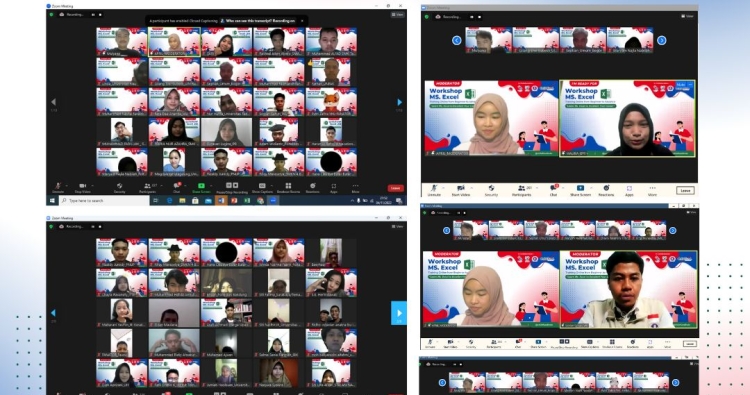
Task: Click Share Screen in top-right Zoom window
Action: [580, 190]
